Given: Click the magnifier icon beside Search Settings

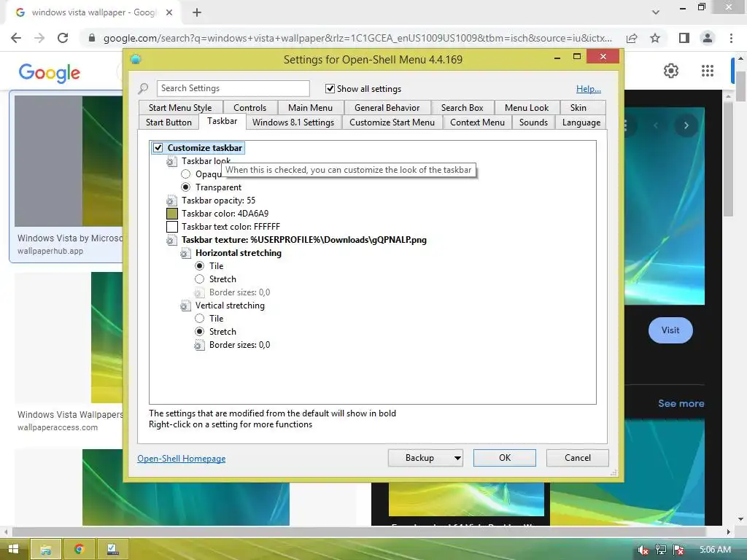Looking at the screenshot, I should (x=144, y=88).
